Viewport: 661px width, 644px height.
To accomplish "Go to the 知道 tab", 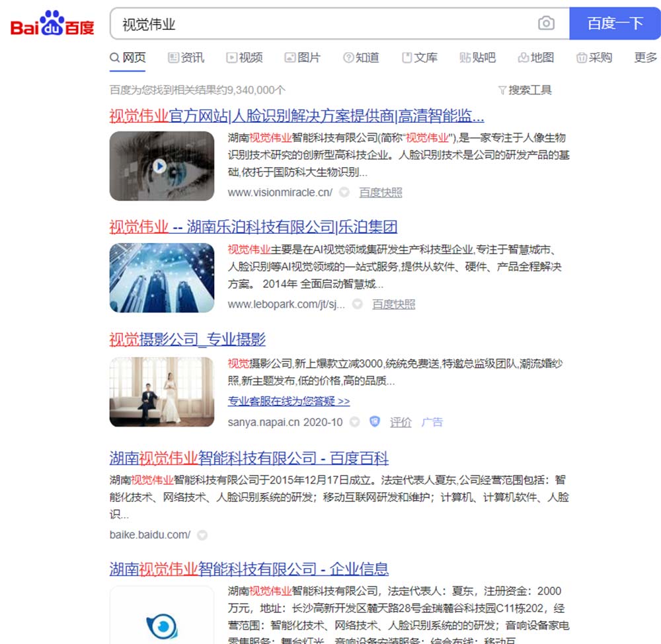I will click(361, 58).
